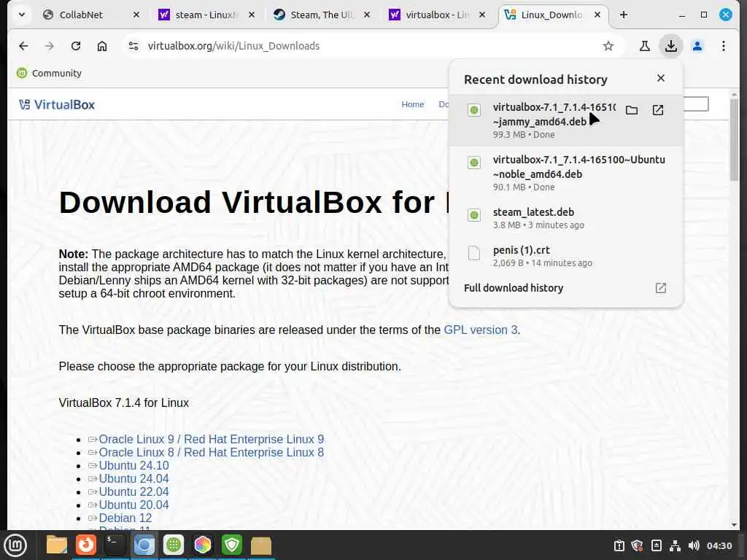
Task: Open the file manager from taskbar
Action: [56, 545]
